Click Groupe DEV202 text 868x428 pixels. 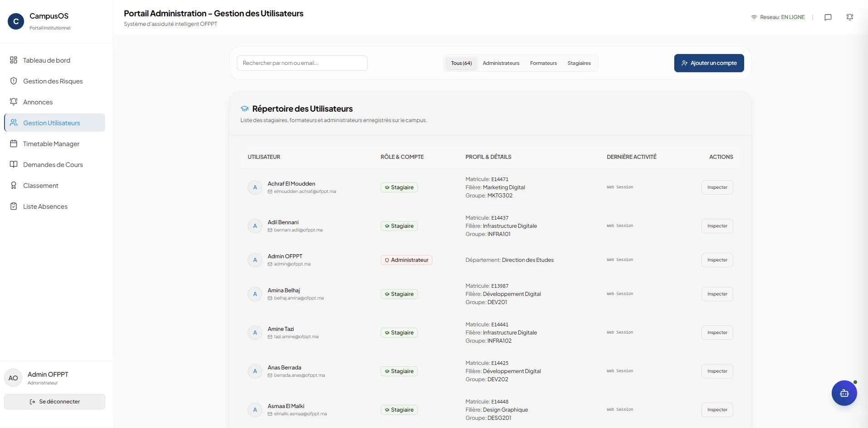[487, 379]
